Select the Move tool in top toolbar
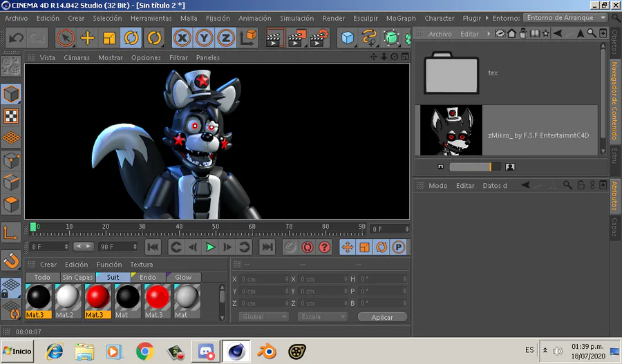 tap(87, 38)
